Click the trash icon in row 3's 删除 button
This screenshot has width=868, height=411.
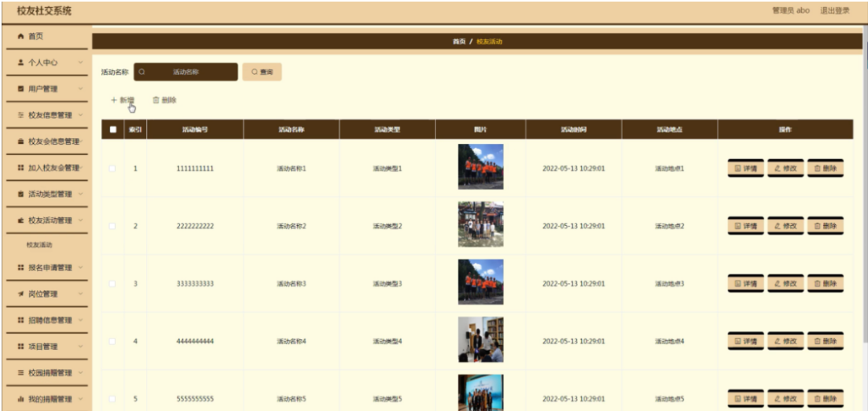click(x=817, y=284)
